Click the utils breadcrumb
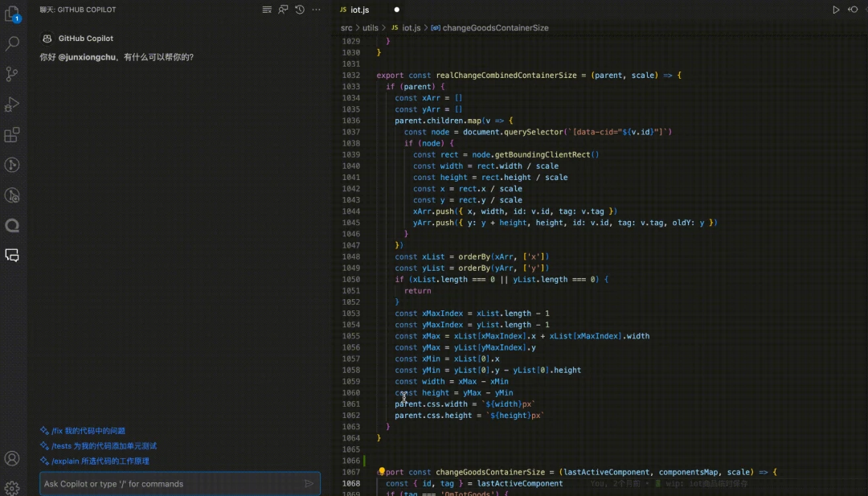Image resolution: width=868 pixels, height=496 pixels. (371, 27)
